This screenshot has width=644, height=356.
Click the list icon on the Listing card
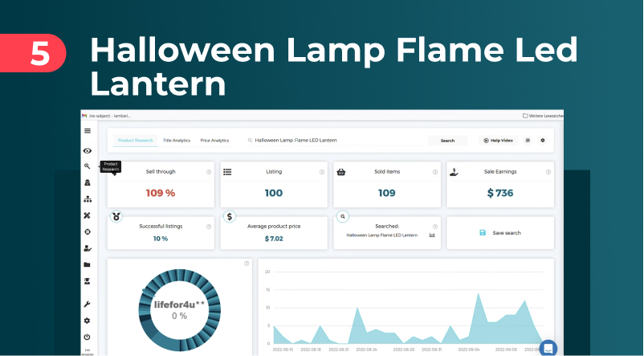pos(227,172)
